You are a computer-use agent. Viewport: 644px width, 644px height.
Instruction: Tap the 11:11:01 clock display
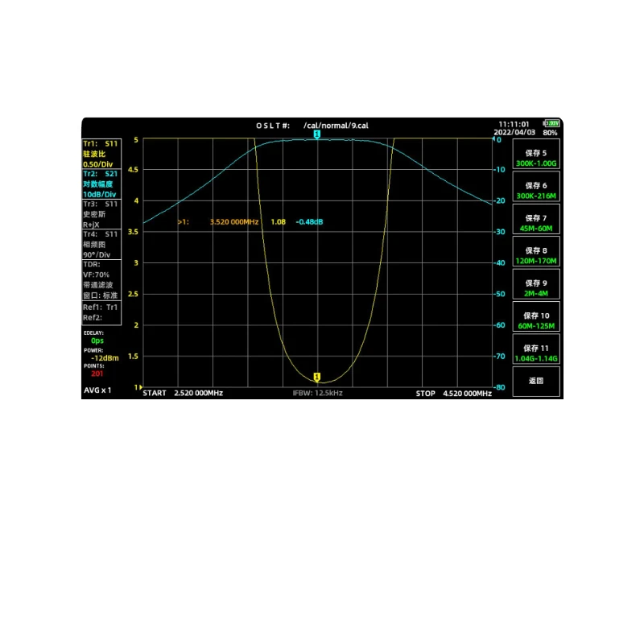click(x=514, y=124)
